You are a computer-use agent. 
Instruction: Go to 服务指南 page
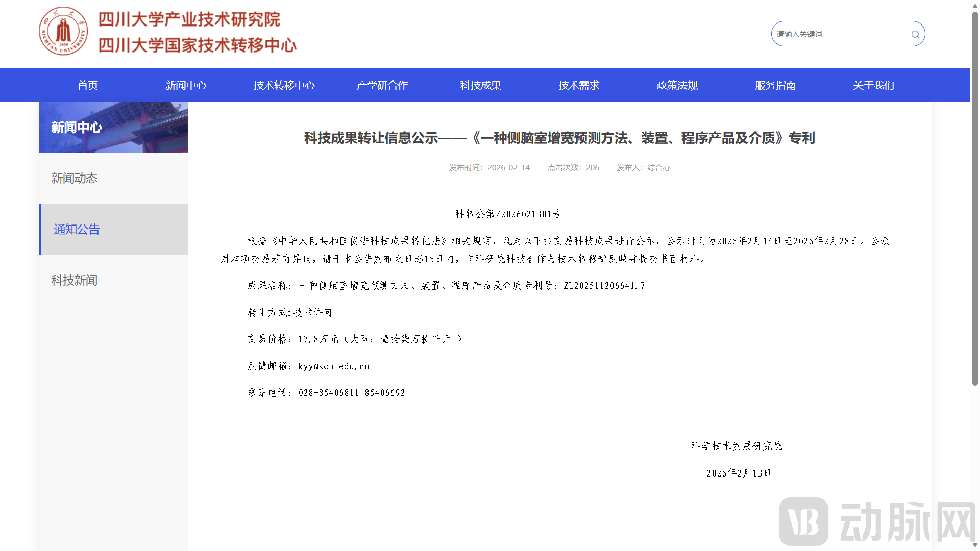pyautogui.click(x=775, y=85)
